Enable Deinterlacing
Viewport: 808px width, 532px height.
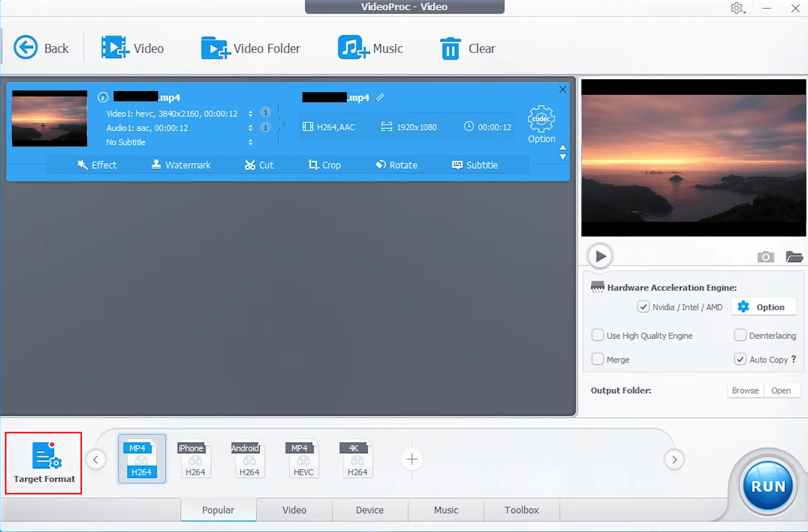(x=740, y=335)
